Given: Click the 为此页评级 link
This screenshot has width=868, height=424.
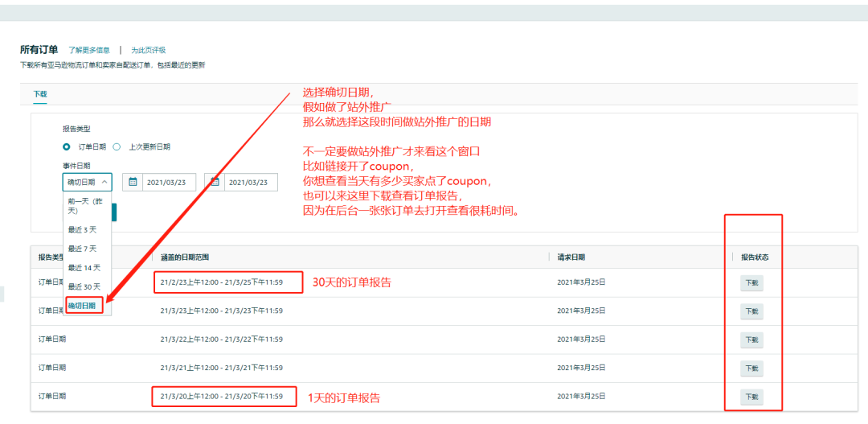Looking at the screenshot, I should tap(149, 51).
